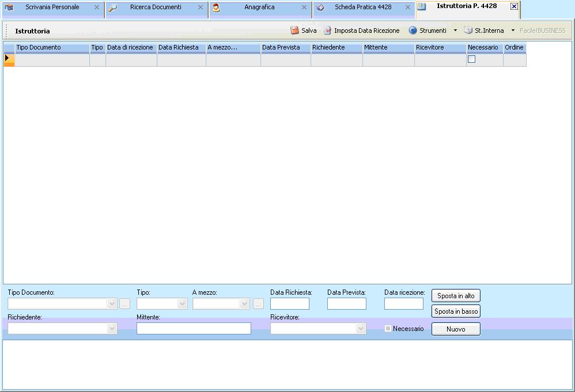The image size is (575, 392).
Task: Click the Sposta in basso button
Action: click(x=456, y=311)
